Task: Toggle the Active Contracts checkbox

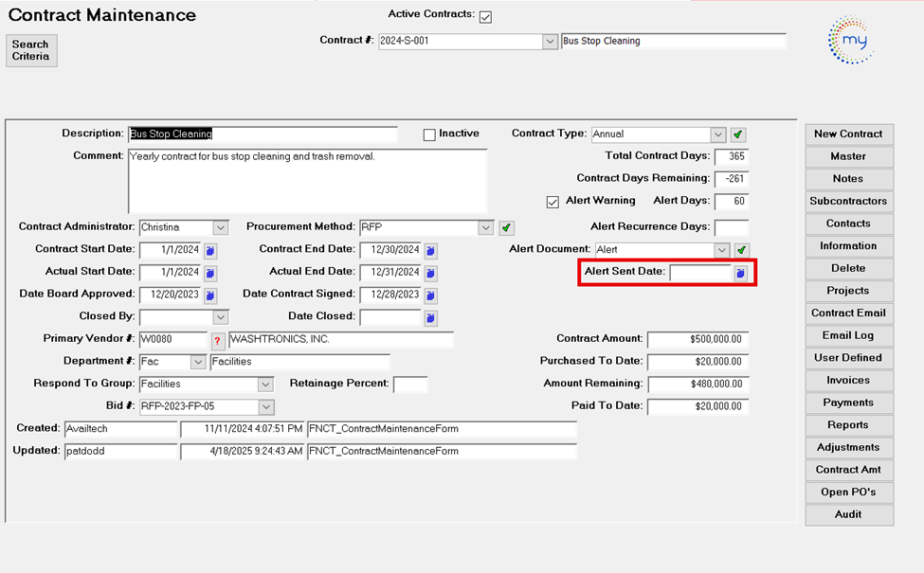Action: [x=486, y=17]
